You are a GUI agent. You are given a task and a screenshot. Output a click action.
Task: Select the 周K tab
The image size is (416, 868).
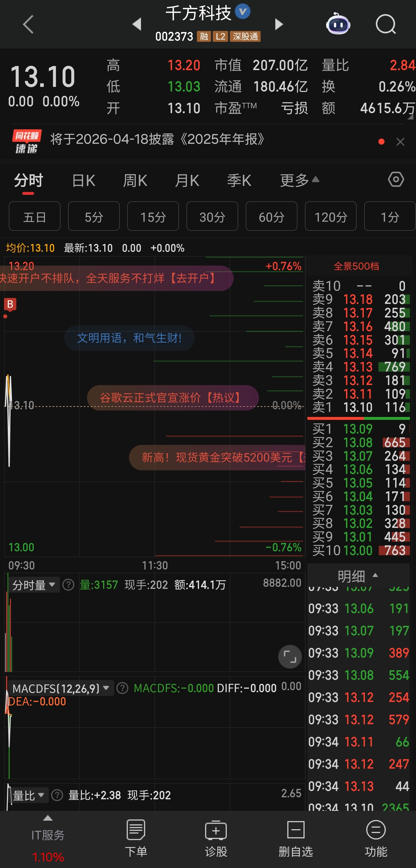[x=135, y=181]
